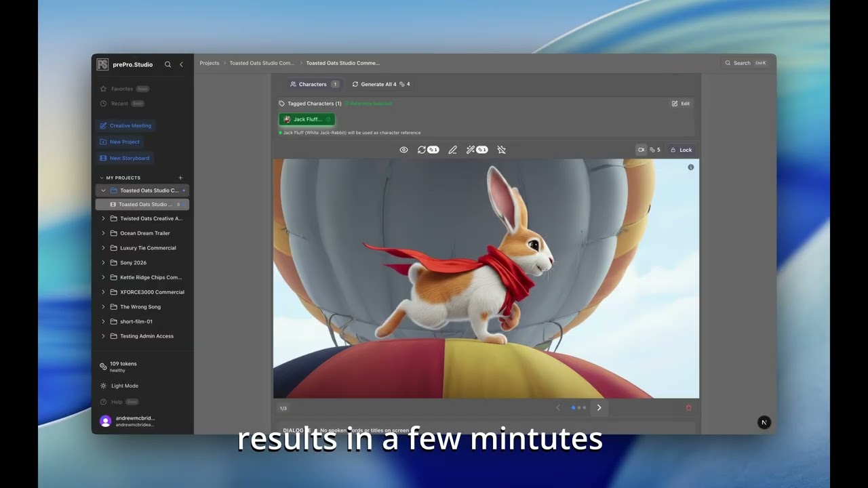Click the middle Toasted Oats Studio breadcrumb
The height and width of the screenshot is (488, 868).
coord(262,63)
